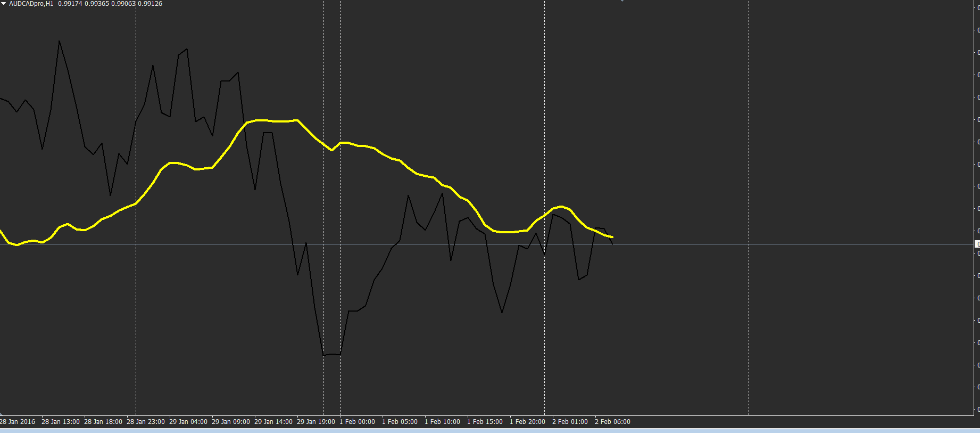Click the 28 Jan 13:00 time label

[61, 422]
